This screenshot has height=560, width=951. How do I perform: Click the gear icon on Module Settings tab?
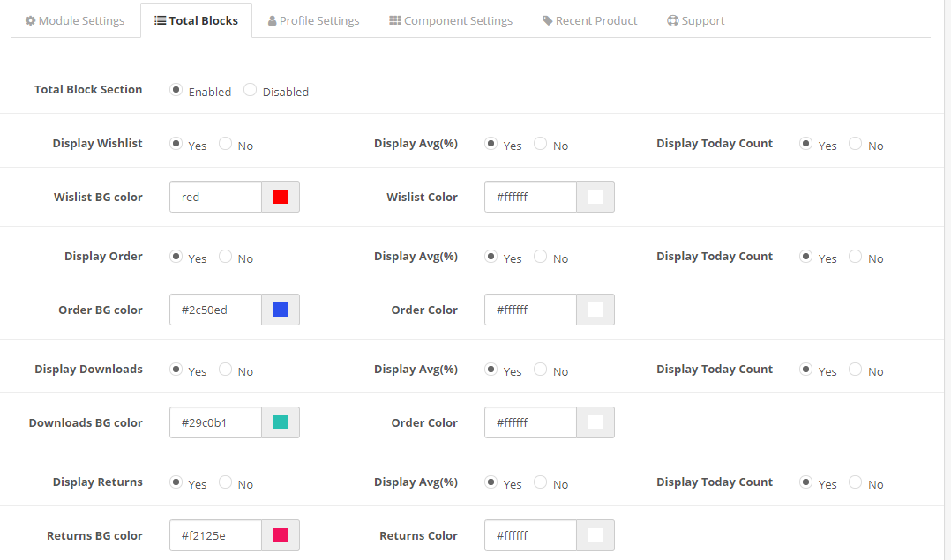tap(31, 20)
